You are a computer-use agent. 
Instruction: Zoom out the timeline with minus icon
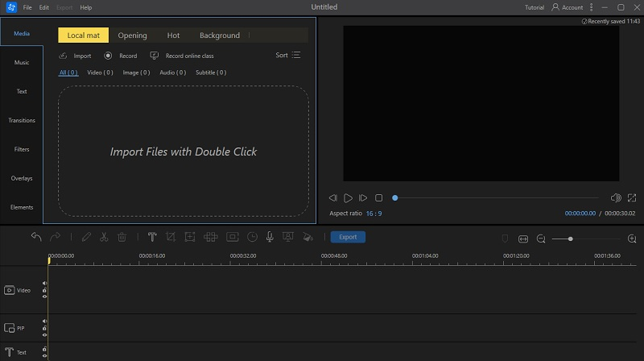pos(541,239)
